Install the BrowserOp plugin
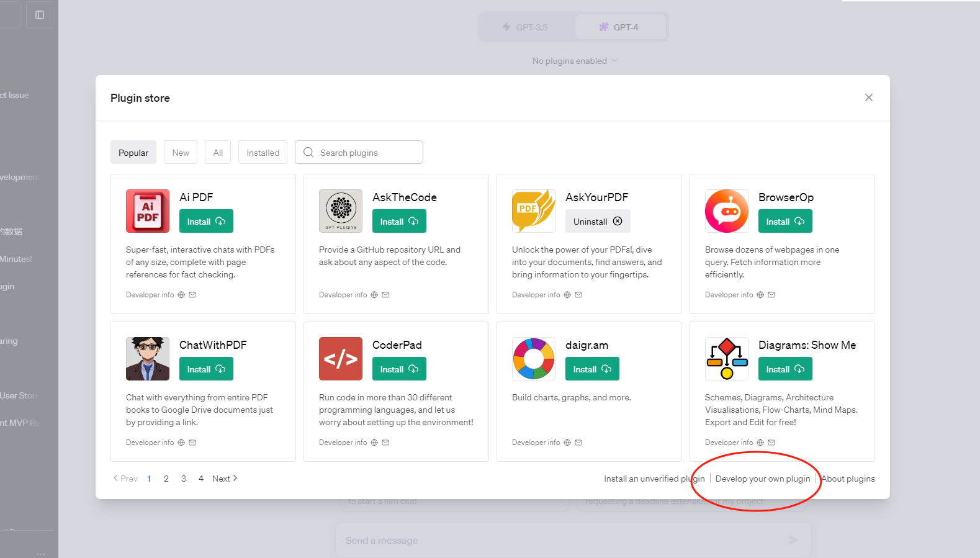 [785, 222]
